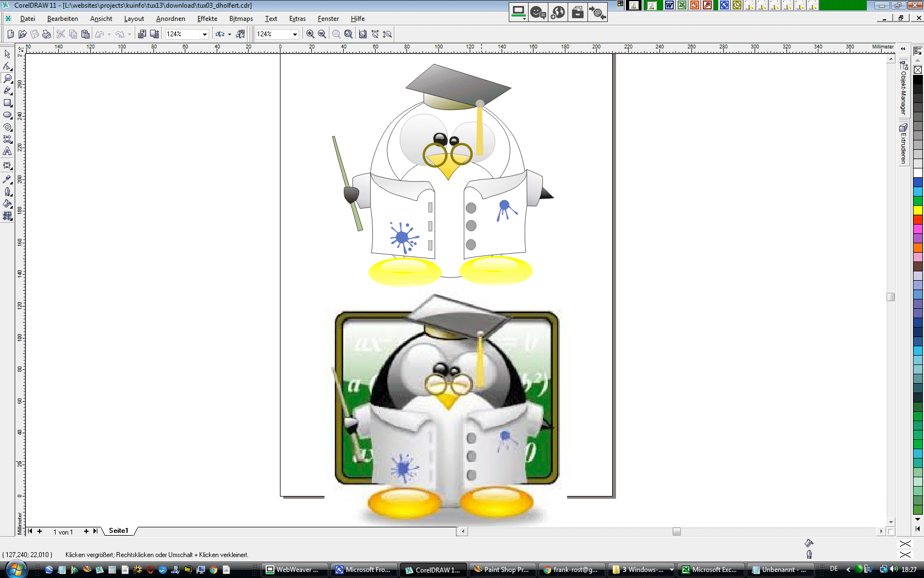
Task: Go to first page navigation button
Action: tap(30, 531)
